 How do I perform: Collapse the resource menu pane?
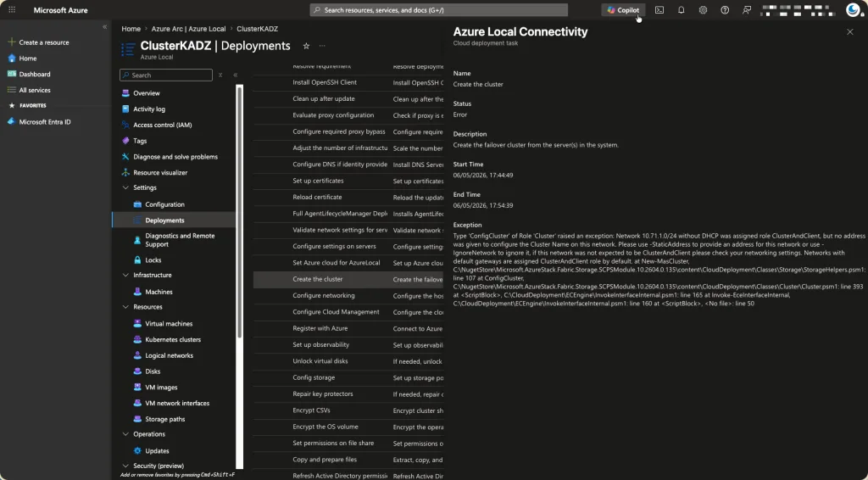[236, 75]
